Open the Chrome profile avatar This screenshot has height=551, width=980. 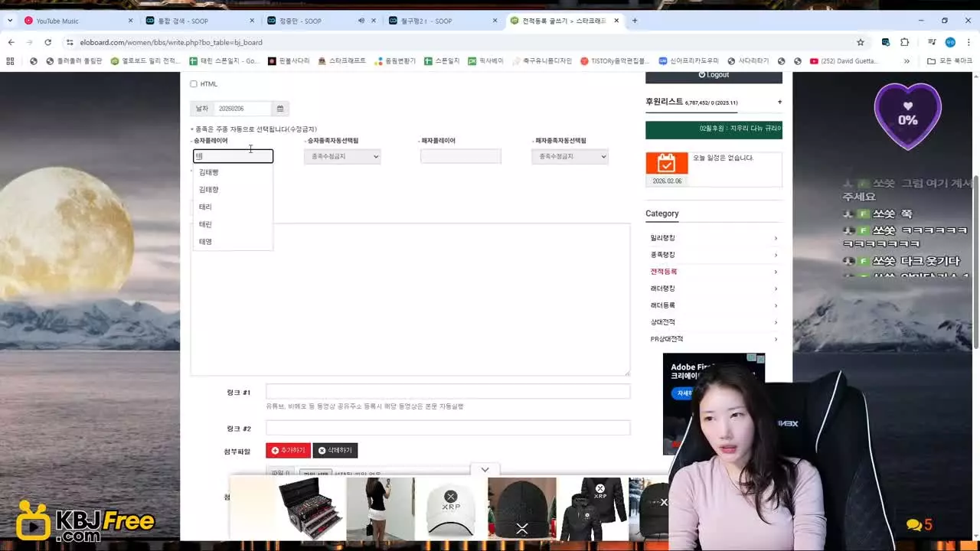point(950,42)
